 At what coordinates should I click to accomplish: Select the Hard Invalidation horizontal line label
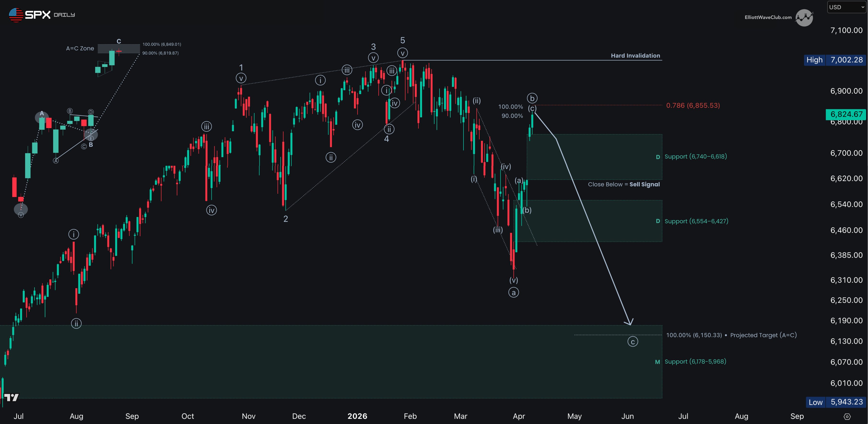(x=635, y=56)
